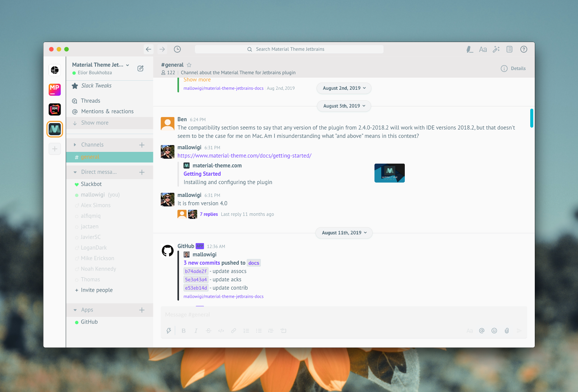This screenshot has height=392, width=578.
Task: Open Noah Kennedy direct message
Action: [x=110, y=269]
